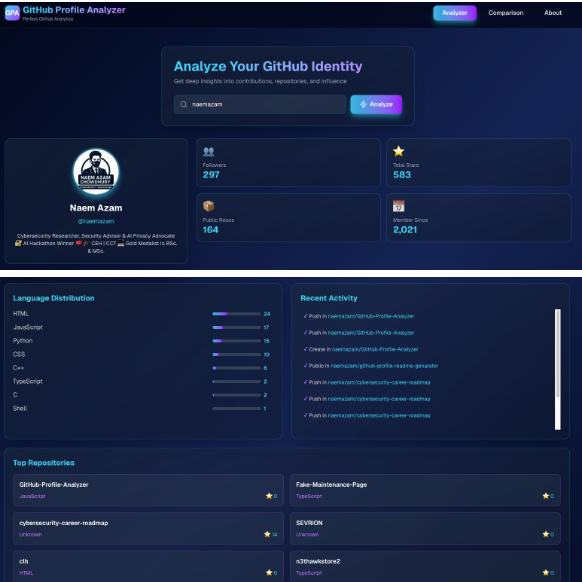Image resolution: width=582 pixels, height=582 pixels.
Task: Open the SEVRION repository card
Action: tap(425, 529)
